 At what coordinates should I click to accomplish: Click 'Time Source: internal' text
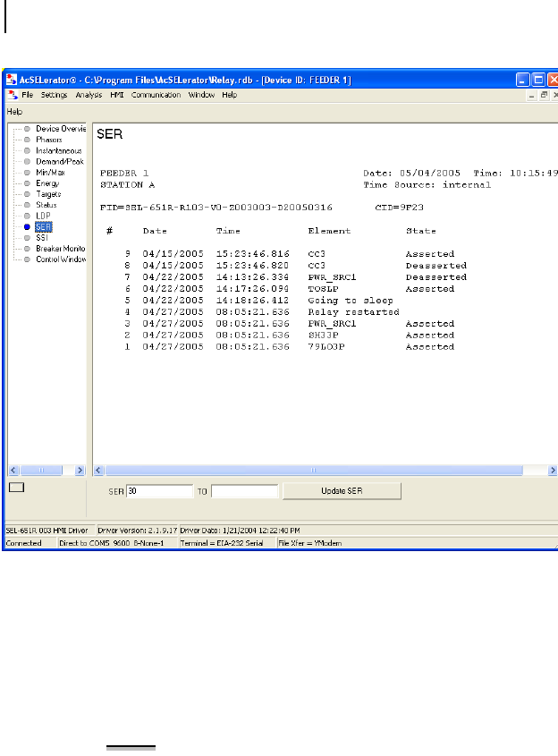tap(427, 184)
